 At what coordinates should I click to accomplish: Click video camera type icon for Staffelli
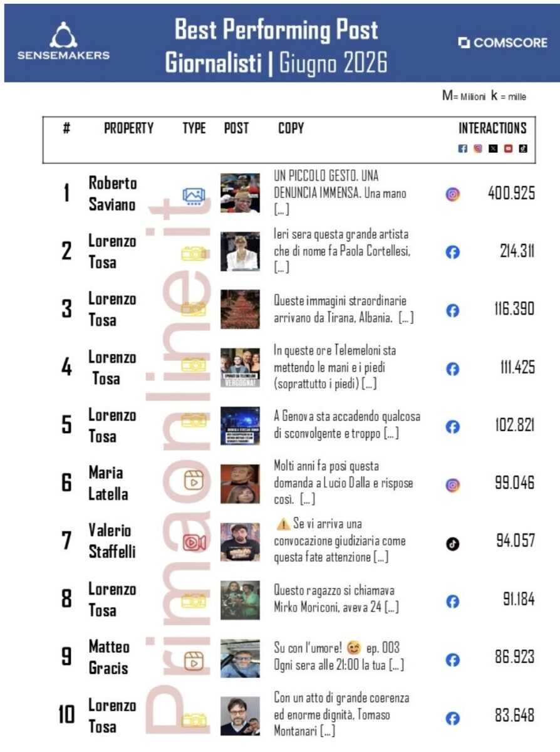[x=194, y=542]
